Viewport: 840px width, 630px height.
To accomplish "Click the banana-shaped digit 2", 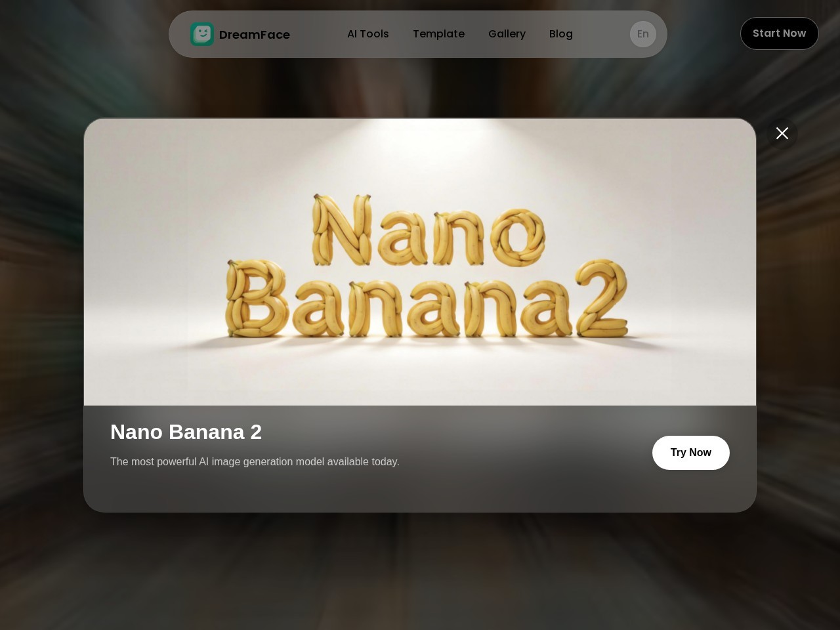I will [x=602, y=297].
